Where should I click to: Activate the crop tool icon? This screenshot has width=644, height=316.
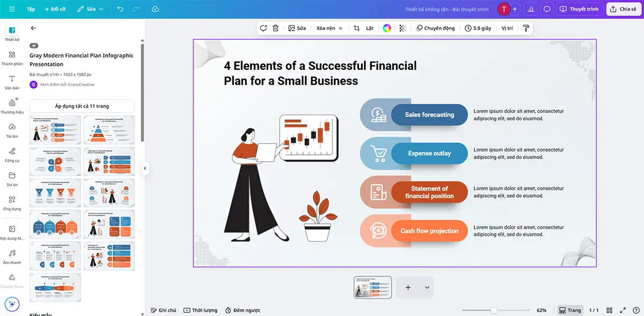tap(357, 28)
